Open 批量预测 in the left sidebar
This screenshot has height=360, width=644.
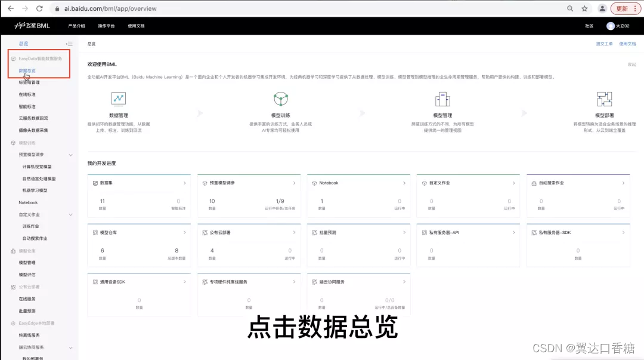(27, 311)
